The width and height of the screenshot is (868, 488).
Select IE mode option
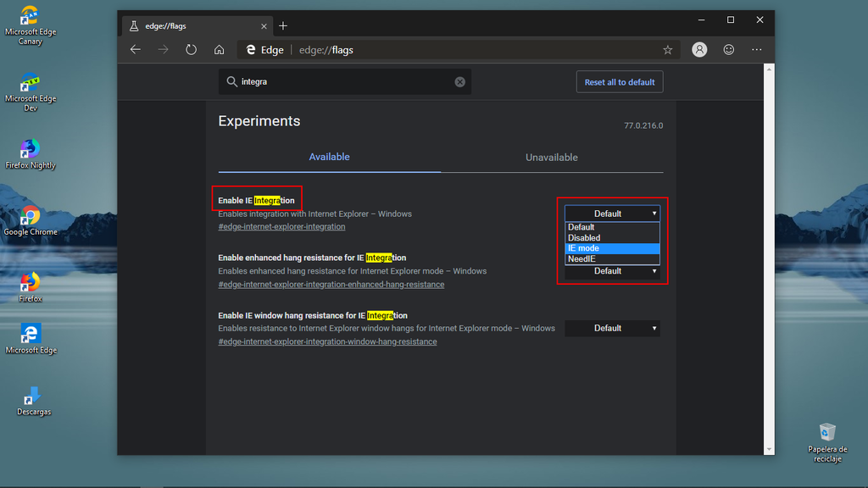click(x=612, y=248)
